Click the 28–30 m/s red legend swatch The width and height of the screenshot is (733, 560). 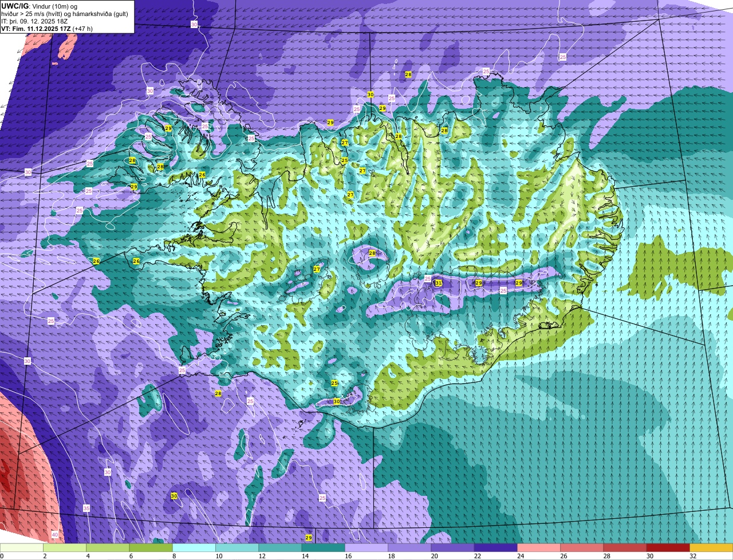(625, 548)
